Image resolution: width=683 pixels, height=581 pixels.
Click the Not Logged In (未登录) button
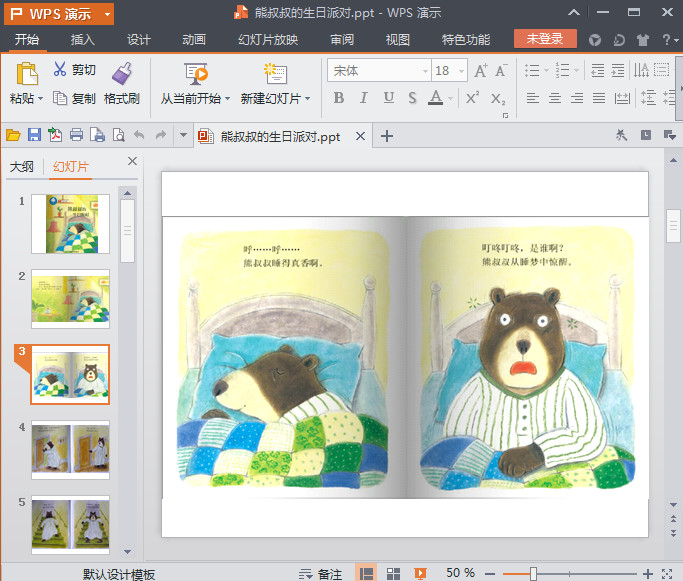click(x=545, y=39)
